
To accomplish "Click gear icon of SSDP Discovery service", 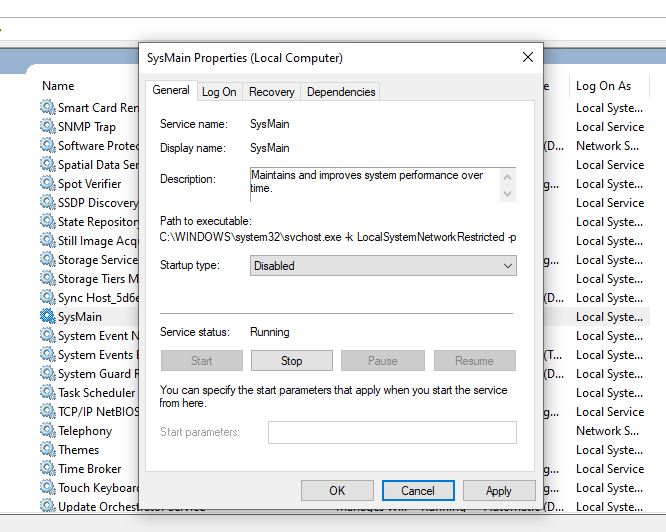I will pos(48,203).
